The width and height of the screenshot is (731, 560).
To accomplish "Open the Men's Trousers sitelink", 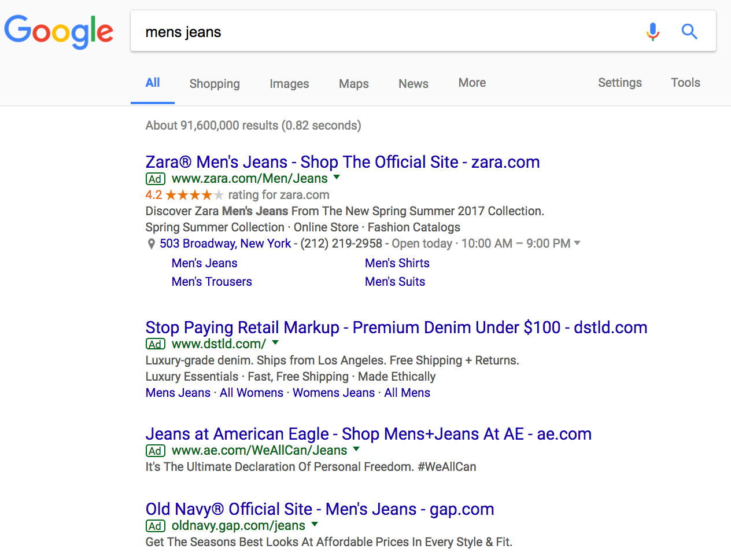I will coord(212,282).
